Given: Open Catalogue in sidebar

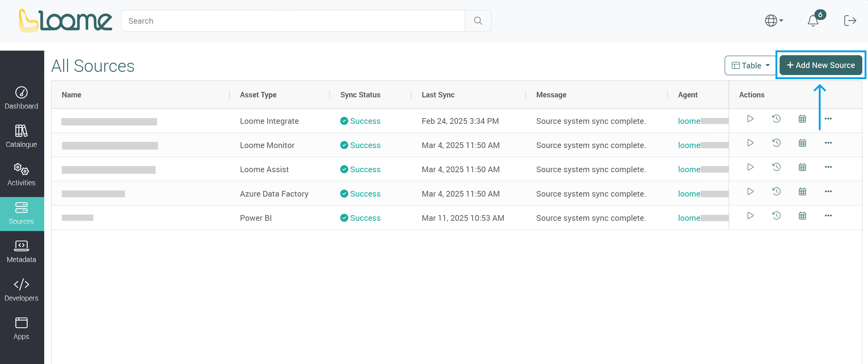Looking at the screenshot, I should pyautogui.click(x=22, y=136).
